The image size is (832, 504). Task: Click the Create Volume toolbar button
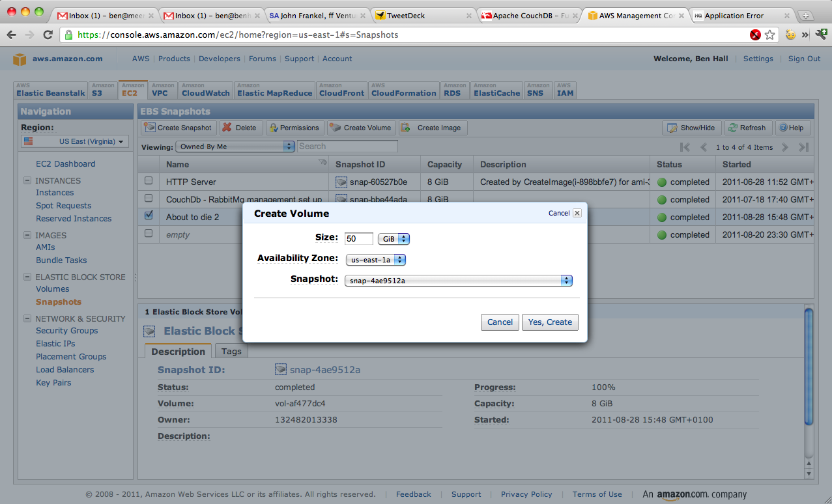pyautogui.click(x=361, y=128)
